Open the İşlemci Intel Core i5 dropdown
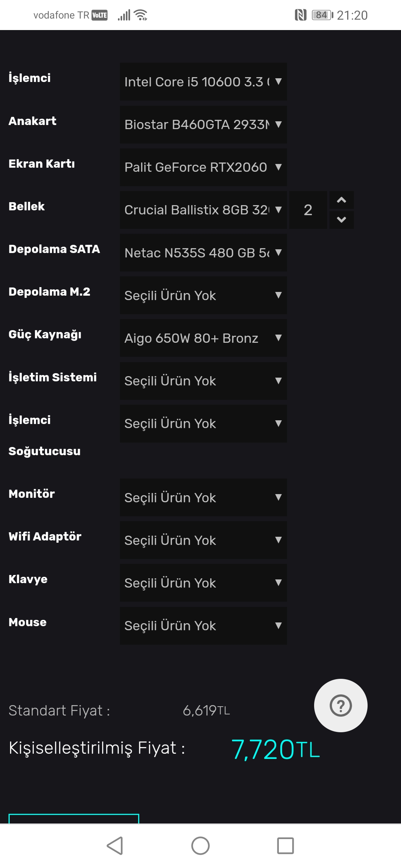 [x=203, y=82]
